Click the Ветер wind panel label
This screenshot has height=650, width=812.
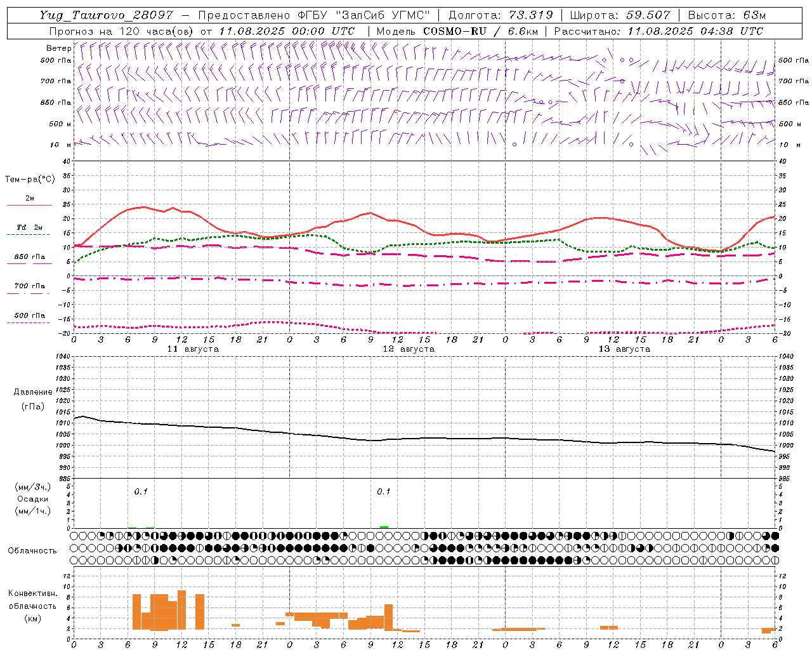tap(58, 48)
